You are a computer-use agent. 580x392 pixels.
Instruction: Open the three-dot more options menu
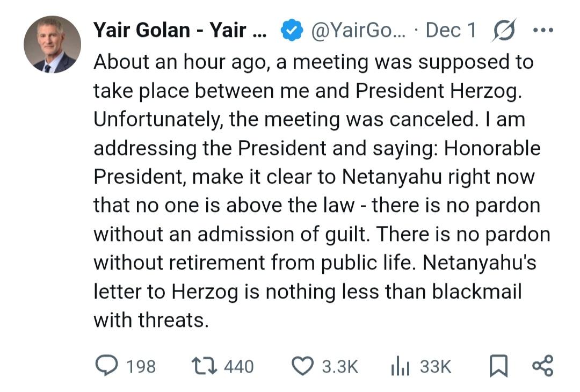tap(542, 31)
